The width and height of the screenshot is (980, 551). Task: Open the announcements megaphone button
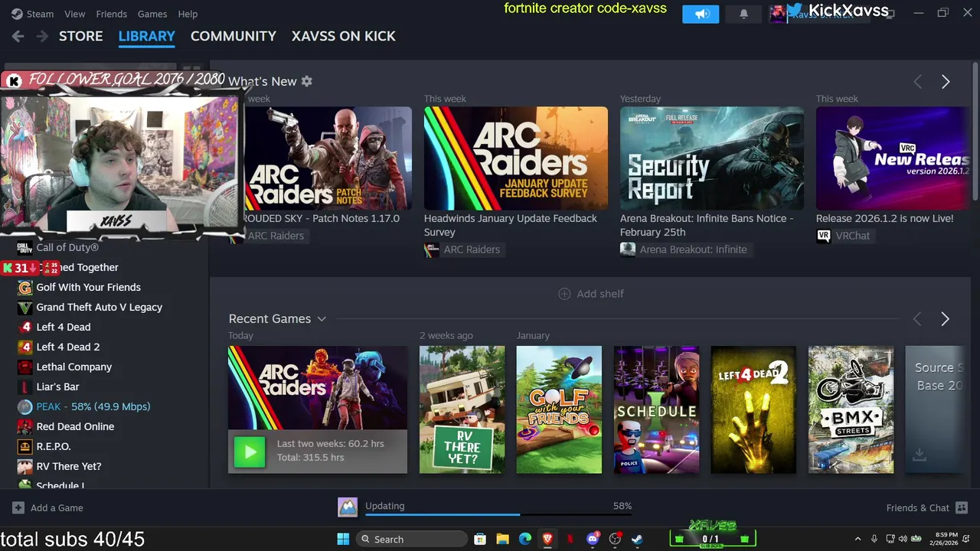(701, 14)
